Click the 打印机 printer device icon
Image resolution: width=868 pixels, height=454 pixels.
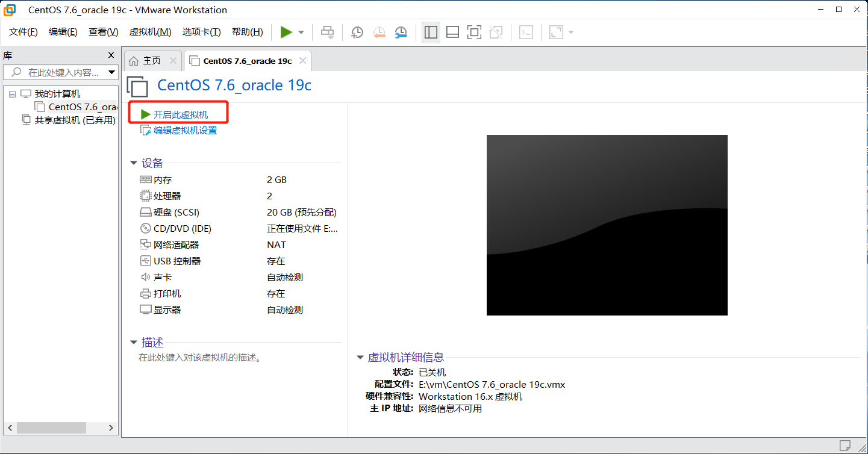(x=145, y=293)
